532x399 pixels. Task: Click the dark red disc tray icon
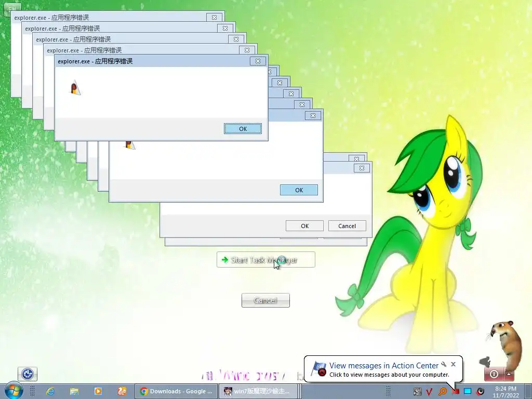tap(480, 392)
